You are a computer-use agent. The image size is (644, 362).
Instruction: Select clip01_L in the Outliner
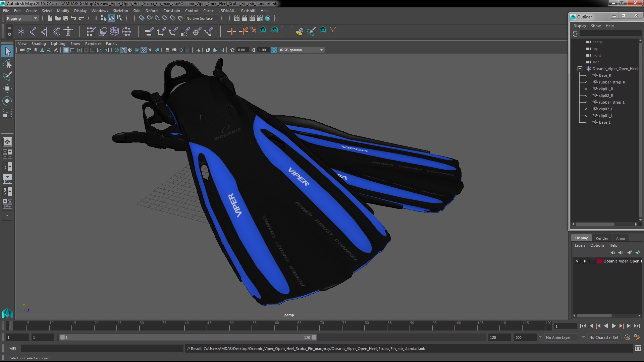tap(605, 116)
